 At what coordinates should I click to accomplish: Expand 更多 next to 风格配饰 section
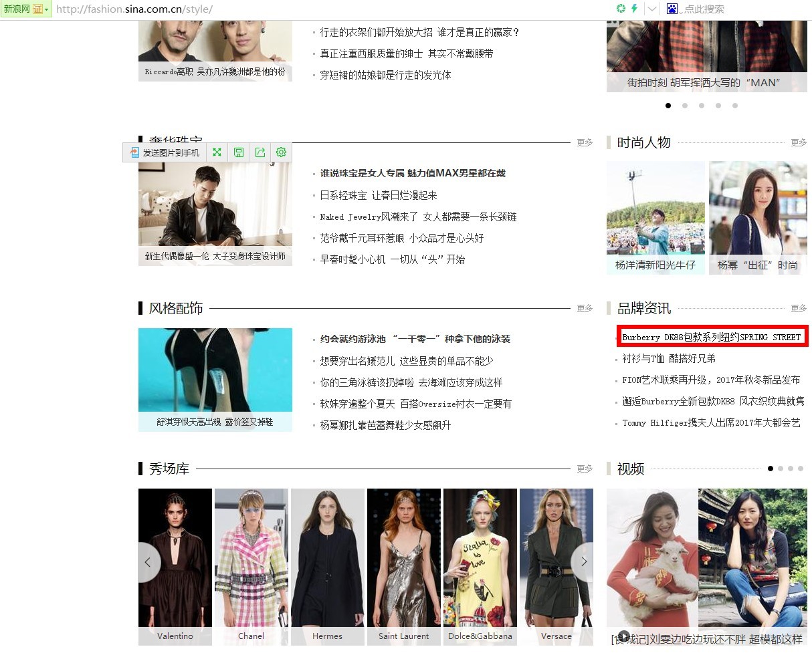pyautogui.click(x=585, y=308)
